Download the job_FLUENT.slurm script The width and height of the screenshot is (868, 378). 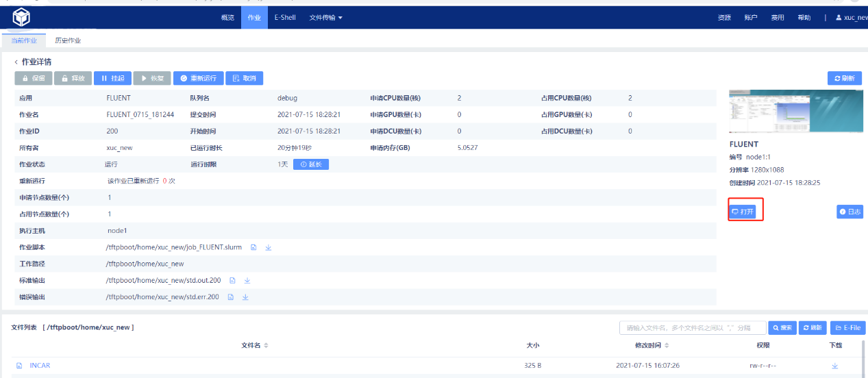[x=269, y=247]
